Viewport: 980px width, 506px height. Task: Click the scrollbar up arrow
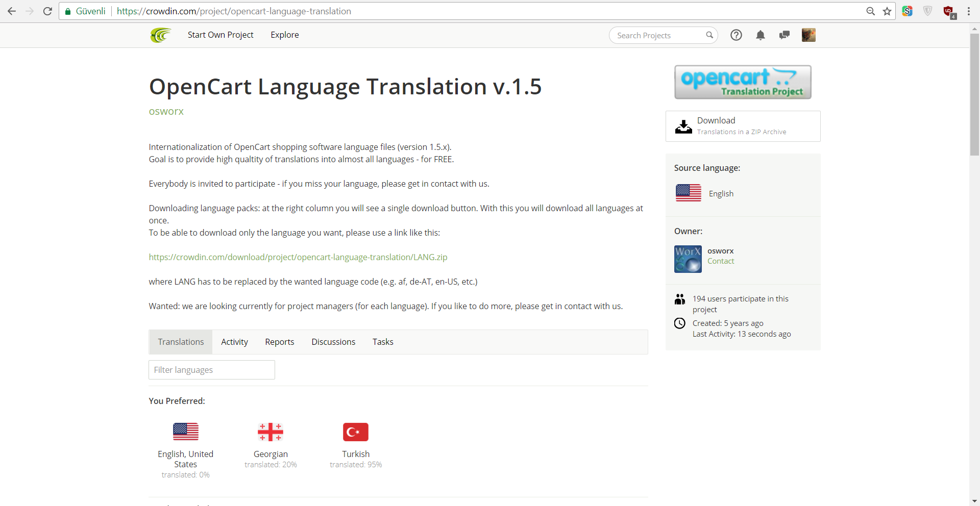pos(974,28)
